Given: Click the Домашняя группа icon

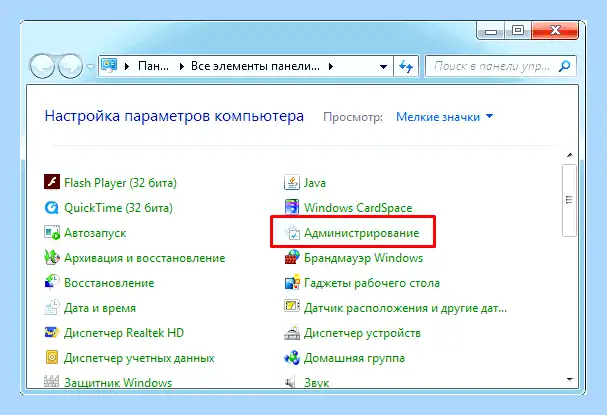Looking at the screenshot, I should coord(292,358).
